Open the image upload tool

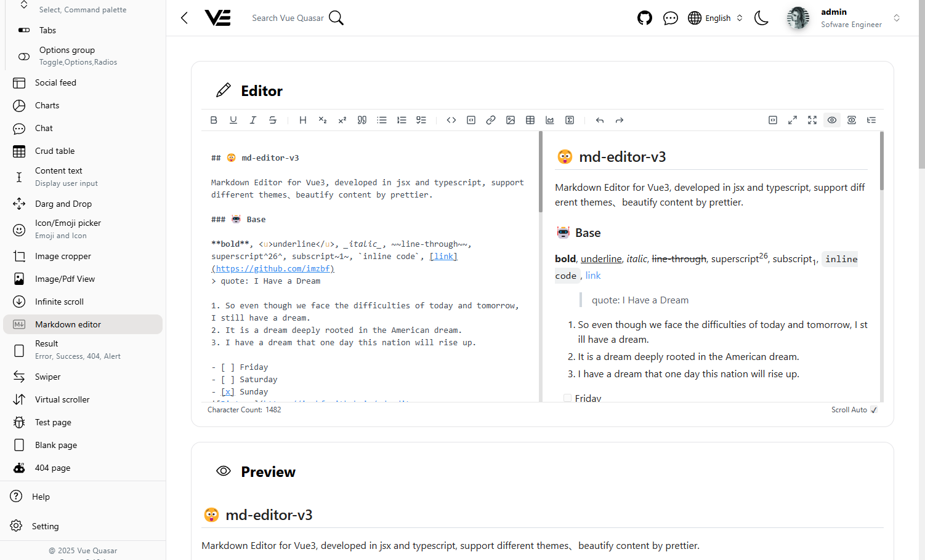click(x=511, y=120)
